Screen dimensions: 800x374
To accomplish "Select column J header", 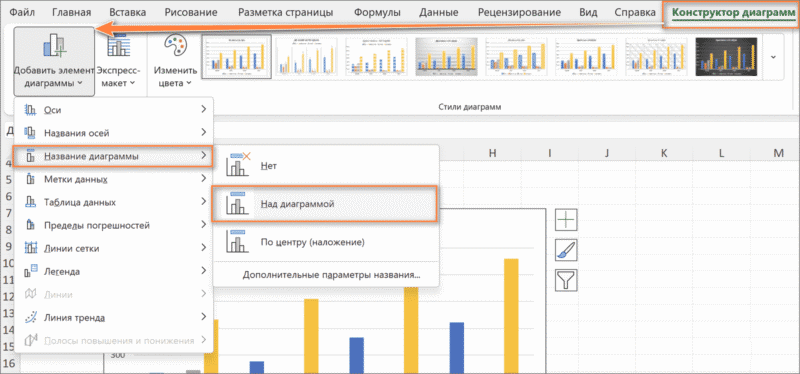I will pyautogui.click(x=607, y=153).
